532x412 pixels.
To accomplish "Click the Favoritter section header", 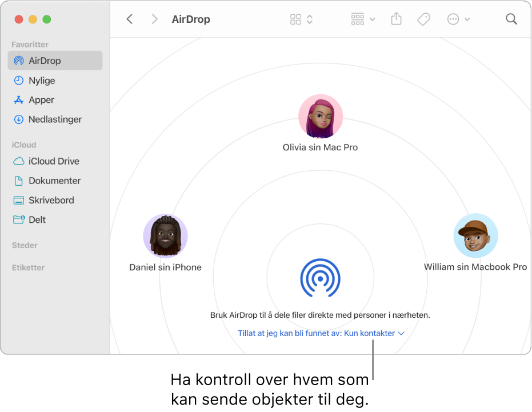I will coord(30,45).
